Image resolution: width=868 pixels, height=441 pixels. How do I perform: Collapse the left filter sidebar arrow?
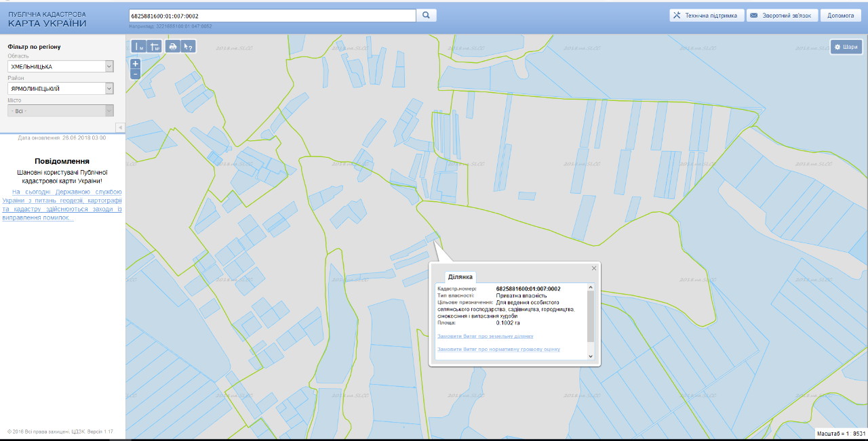coord(120,127)
